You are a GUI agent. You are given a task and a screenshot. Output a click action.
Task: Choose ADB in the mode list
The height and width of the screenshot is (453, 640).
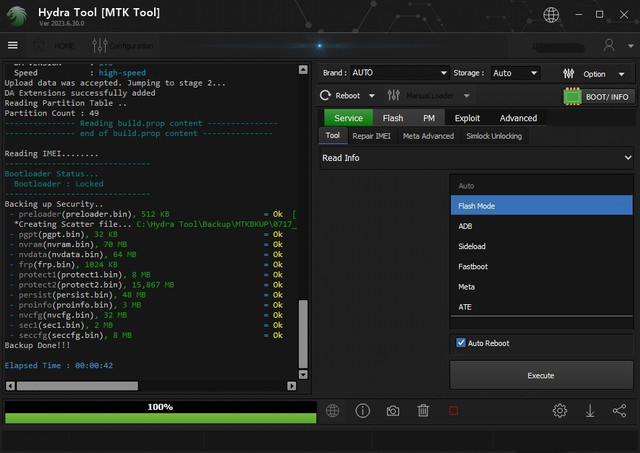[x=541, y=226]
